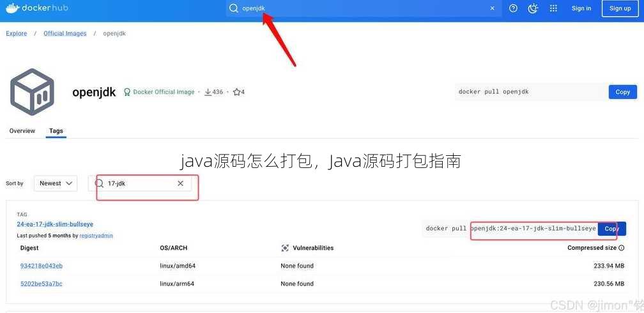The height and width of the screenshot is (313, 644).
Task: Open digest 5202be53a7bc
Action: click(x=42, y=284)
